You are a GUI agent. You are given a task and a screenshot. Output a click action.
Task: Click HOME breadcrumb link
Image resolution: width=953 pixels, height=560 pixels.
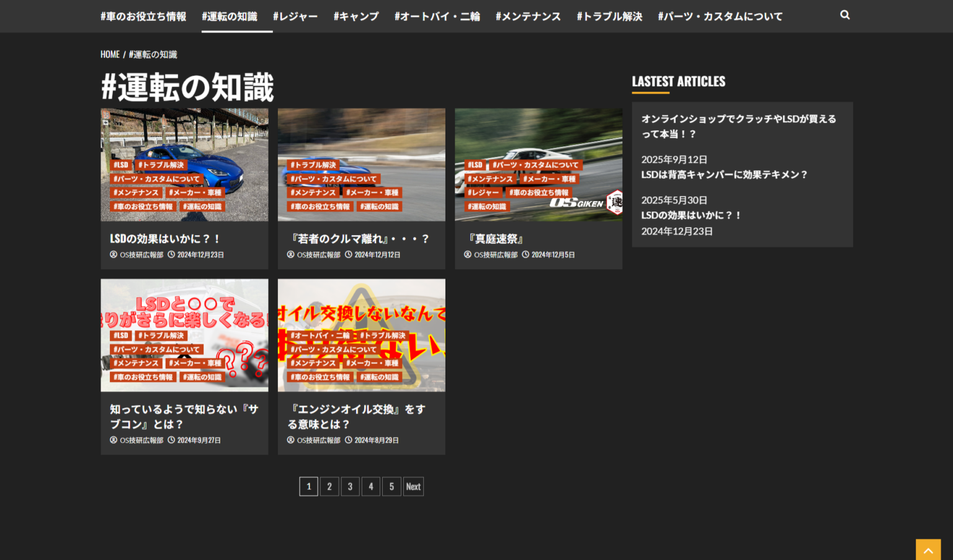point(110,55)
